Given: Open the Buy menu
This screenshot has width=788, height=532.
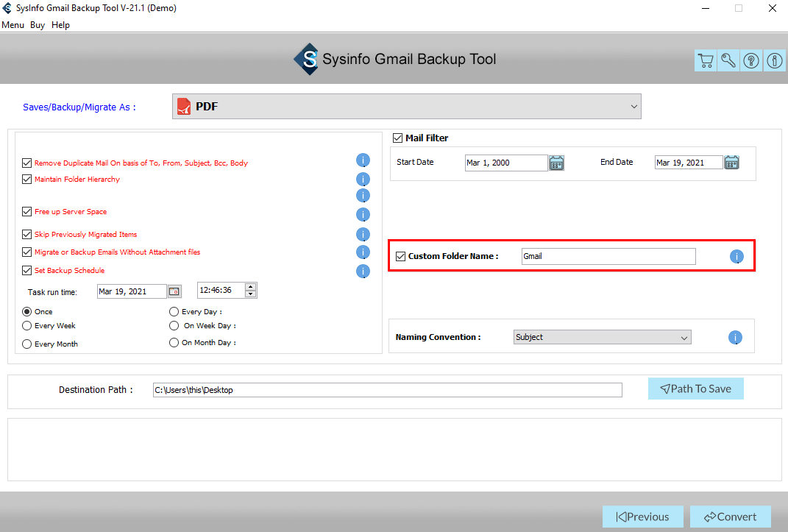Looking at the screenshot, I should click(38, 24).
